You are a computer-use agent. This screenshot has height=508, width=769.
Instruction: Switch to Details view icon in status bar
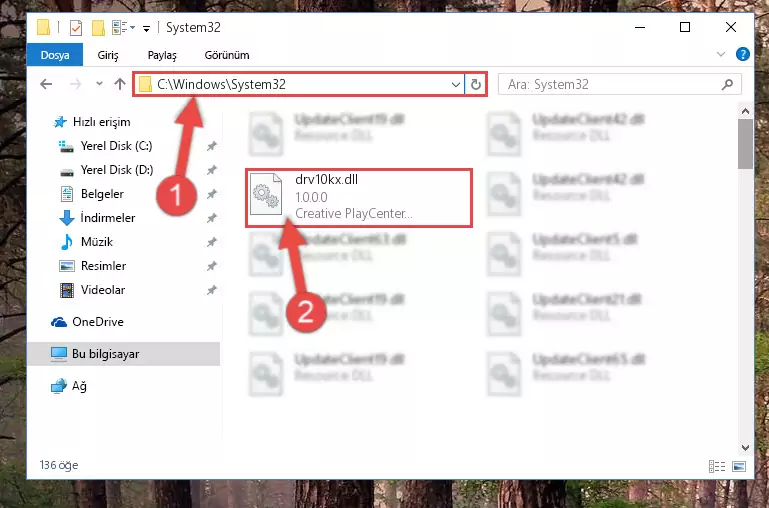click(717, 466)
